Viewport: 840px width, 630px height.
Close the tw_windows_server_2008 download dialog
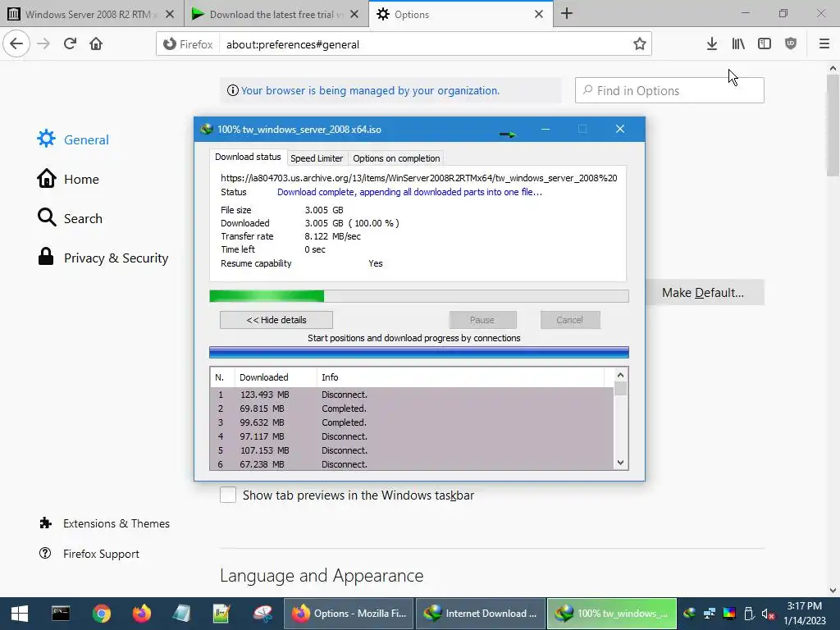click(620, 129)
